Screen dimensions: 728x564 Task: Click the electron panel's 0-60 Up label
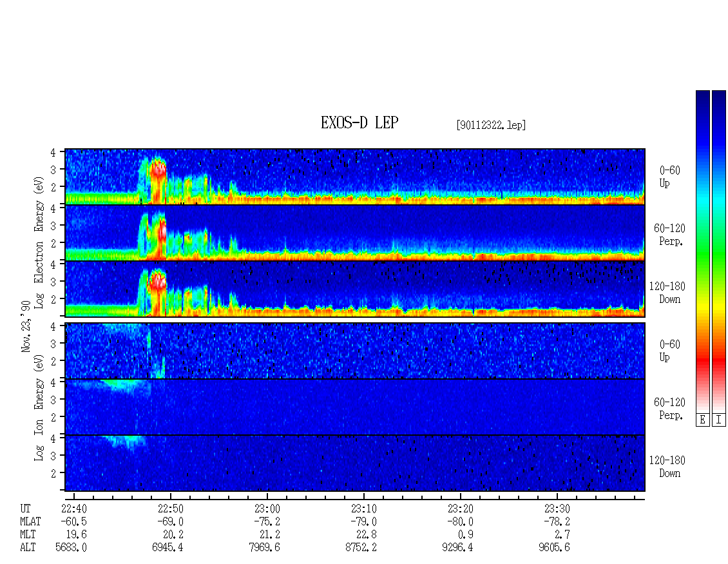[x=669, y=177]
